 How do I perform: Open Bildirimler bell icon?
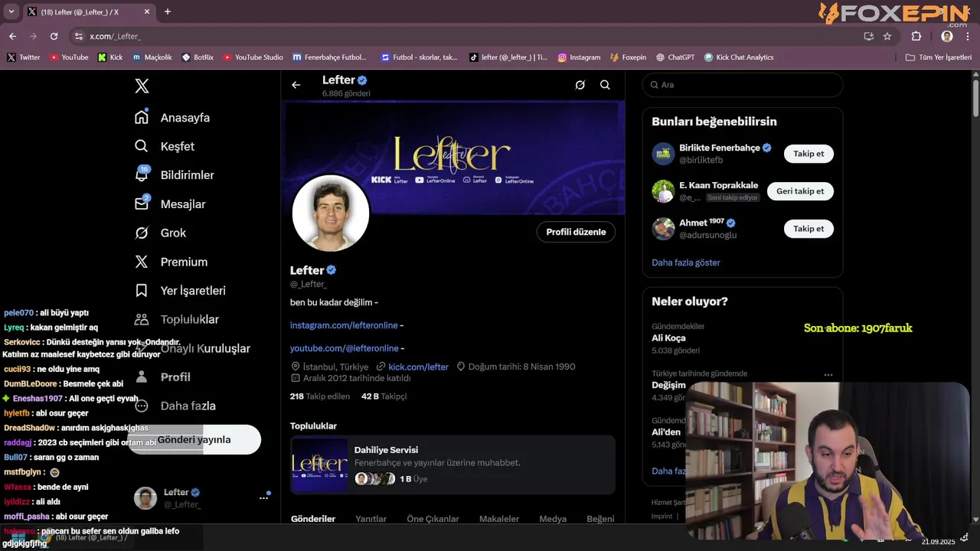coord(142,174)
